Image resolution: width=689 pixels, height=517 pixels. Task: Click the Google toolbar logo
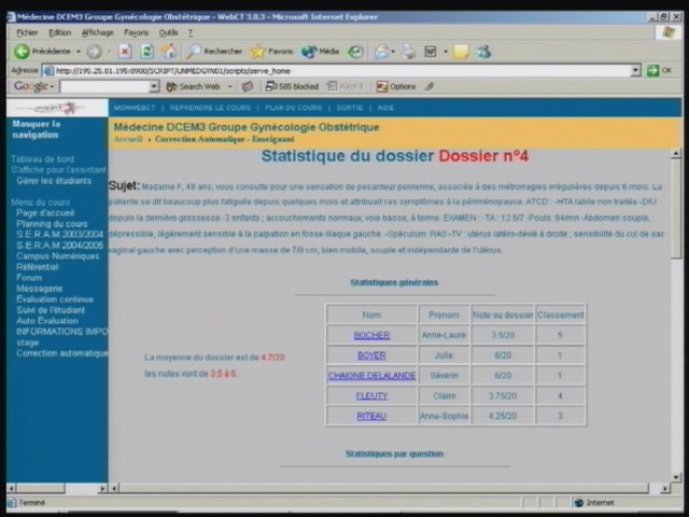(31, 86)
